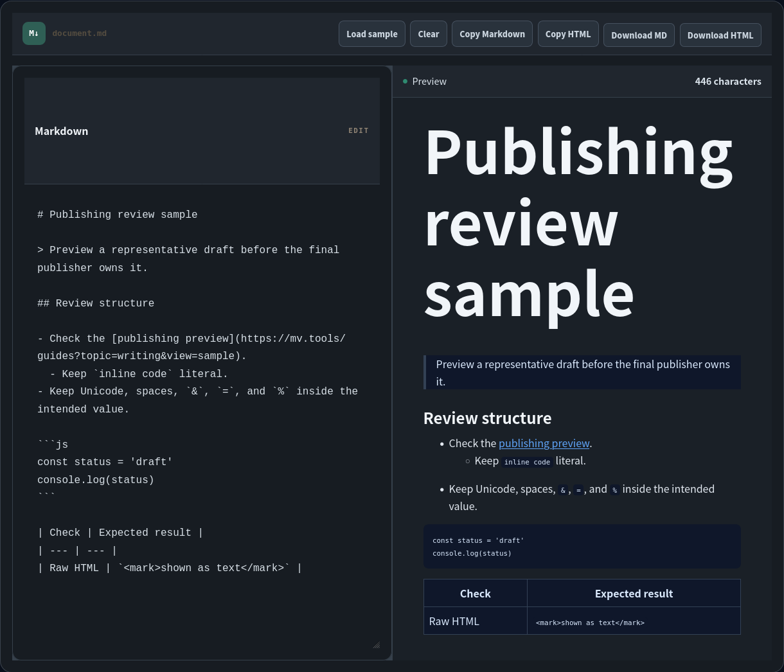Image resolution: width=784 pixels, height=672 pixels.
Task: Click the rendered JavaScript code block
Action: [582, 546]
